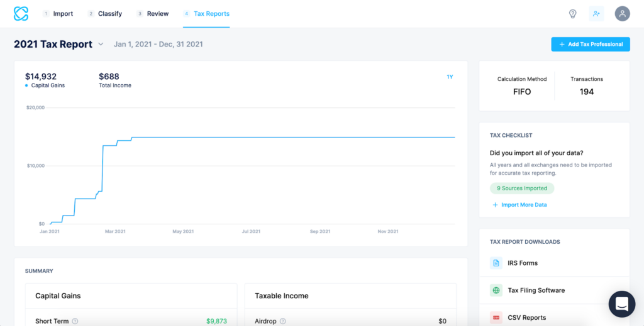Click the Capital Gains summary card heading
The width and height of the screenshot is (644, 326).
point(58,296)
